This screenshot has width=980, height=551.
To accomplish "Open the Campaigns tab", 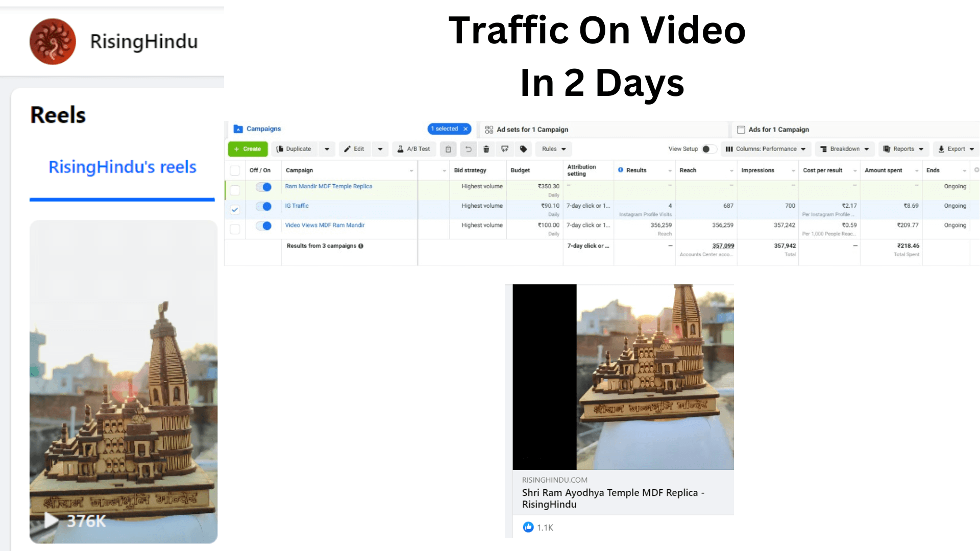I will [263, 129].
